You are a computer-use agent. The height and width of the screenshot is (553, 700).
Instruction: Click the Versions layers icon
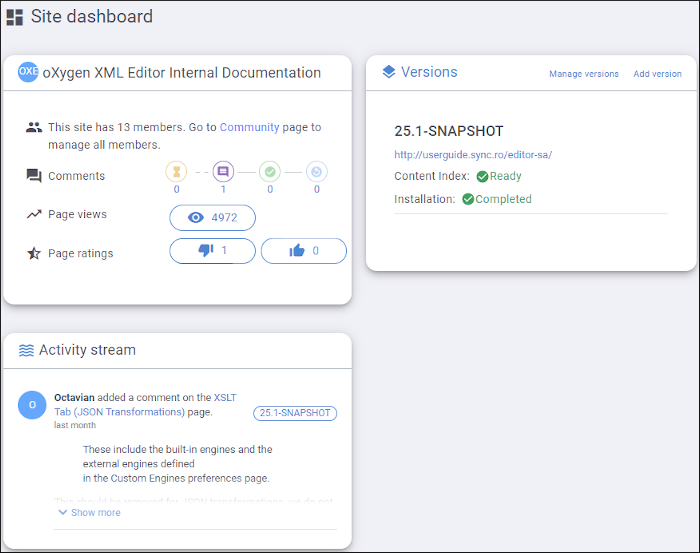click(x=389, y=72)
